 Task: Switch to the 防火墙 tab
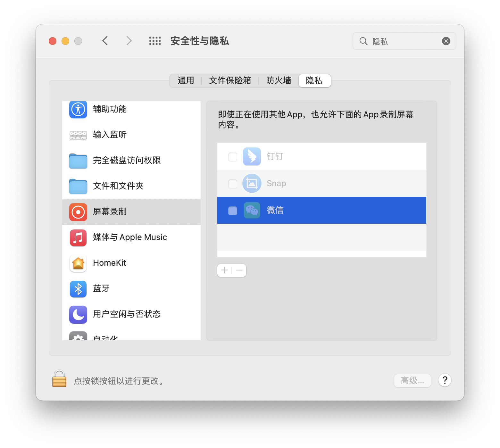[x=279, y=80]
